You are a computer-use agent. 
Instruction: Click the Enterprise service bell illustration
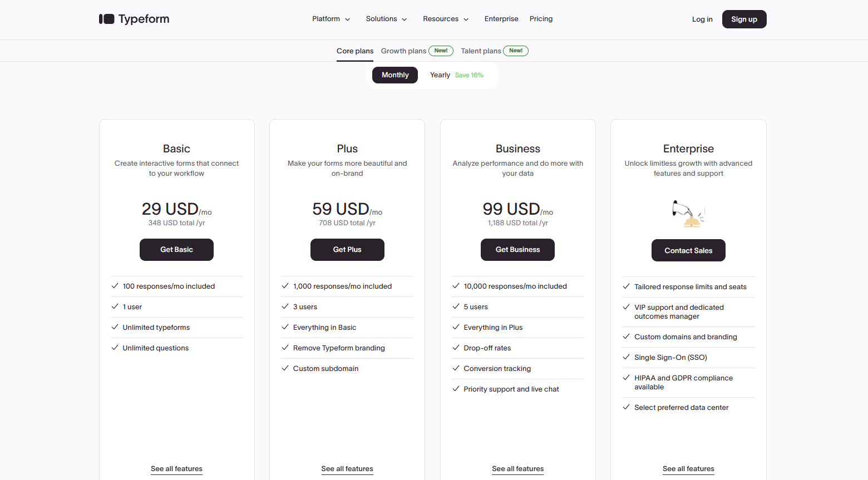point(688,214)
